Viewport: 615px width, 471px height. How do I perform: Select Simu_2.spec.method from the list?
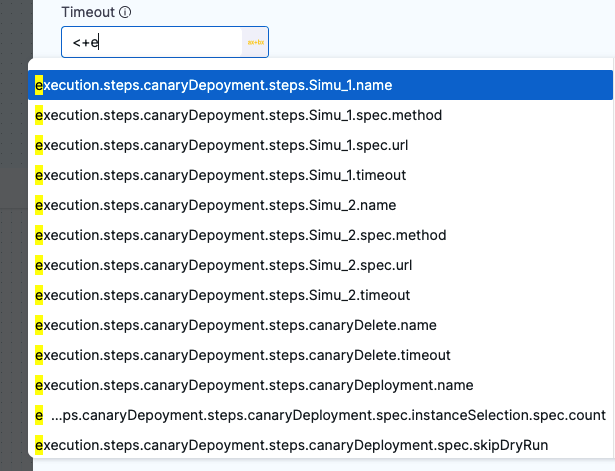coord(240,235)
